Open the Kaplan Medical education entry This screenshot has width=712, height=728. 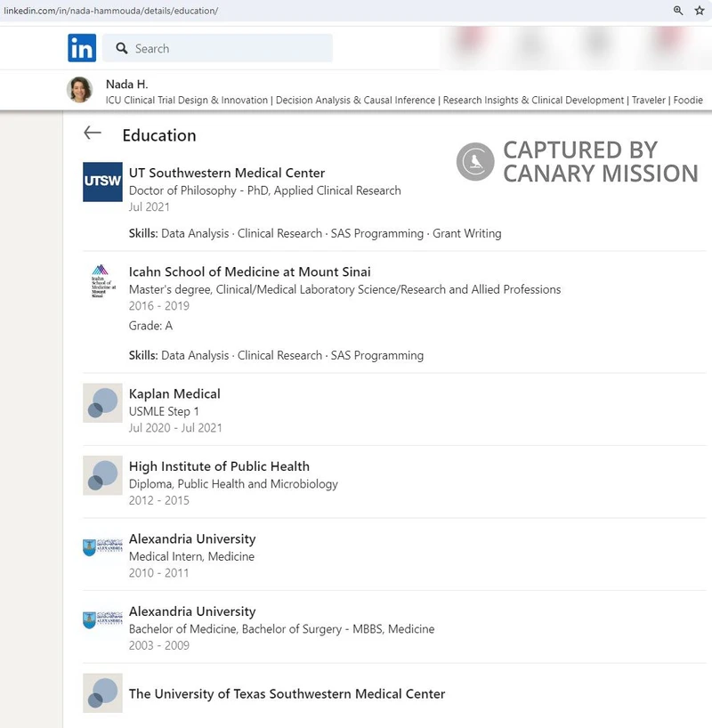174,393
